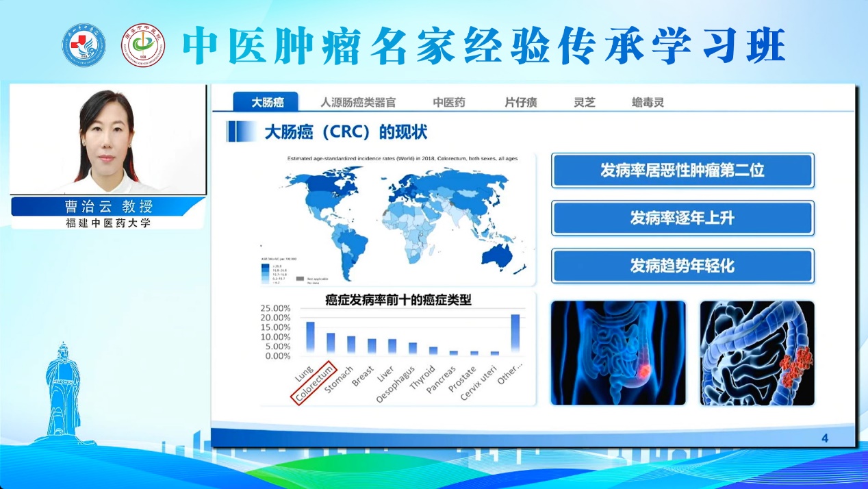Go to the 片仔癀 tab
Viewport: 868px width, 489px height.
coord(521,103)
